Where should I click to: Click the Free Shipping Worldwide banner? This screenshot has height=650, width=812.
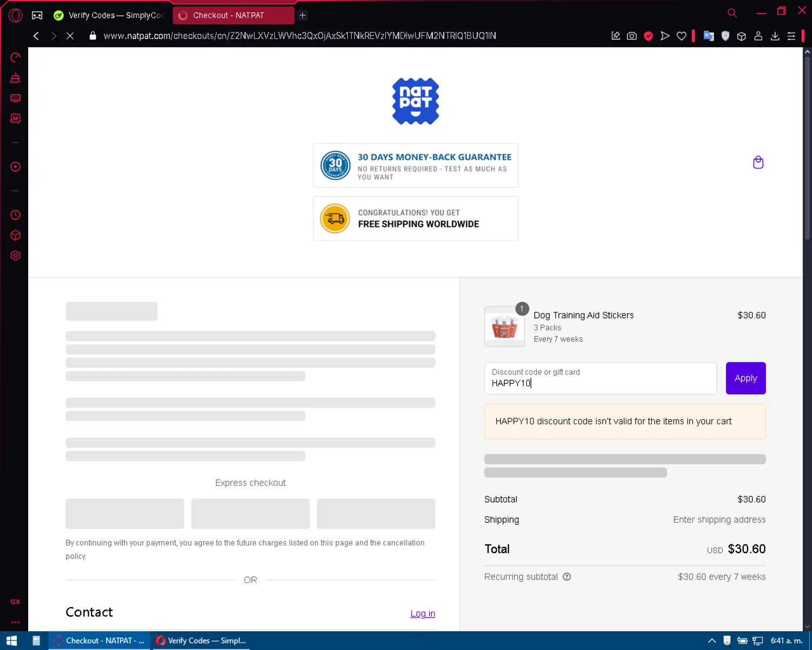point(416,218)
